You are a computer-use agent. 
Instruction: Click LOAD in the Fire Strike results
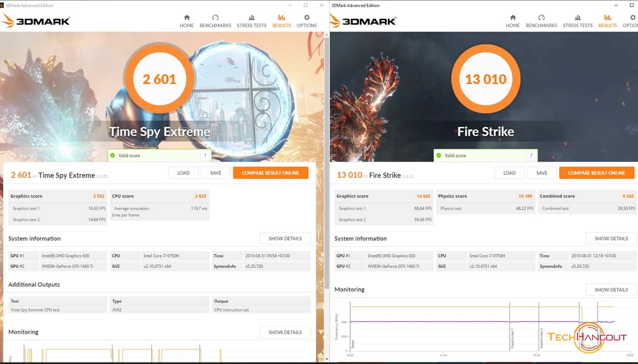point(510,173)
